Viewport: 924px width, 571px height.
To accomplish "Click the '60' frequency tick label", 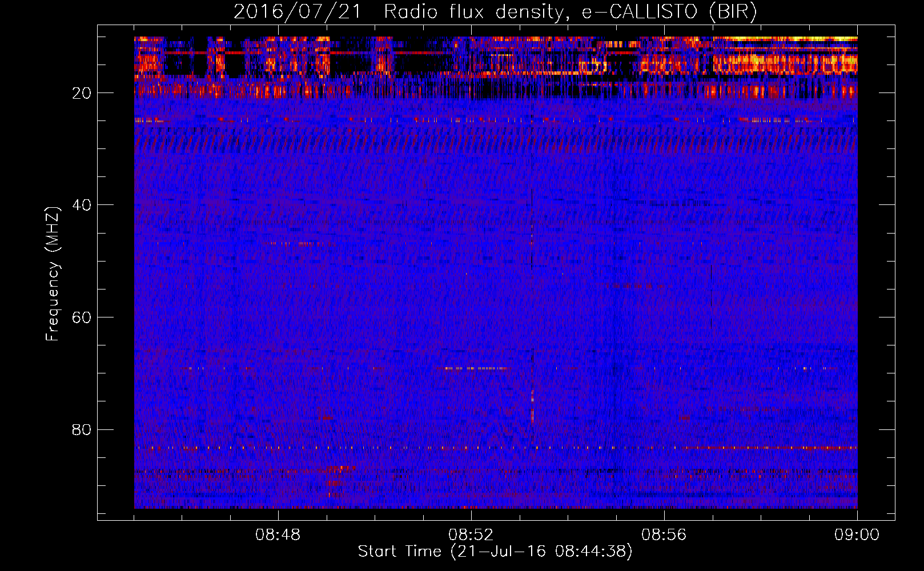I will (82, 317).
